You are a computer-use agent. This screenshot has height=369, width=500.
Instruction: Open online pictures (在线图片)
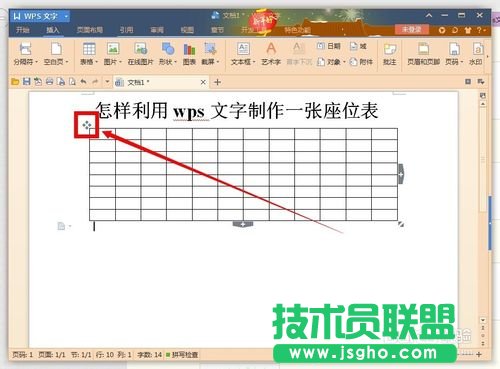click(x=140, y=53)
